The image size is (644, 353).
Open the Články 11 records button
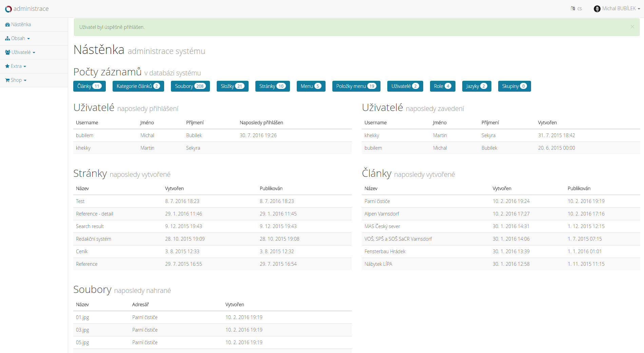(x=90, y=86)
